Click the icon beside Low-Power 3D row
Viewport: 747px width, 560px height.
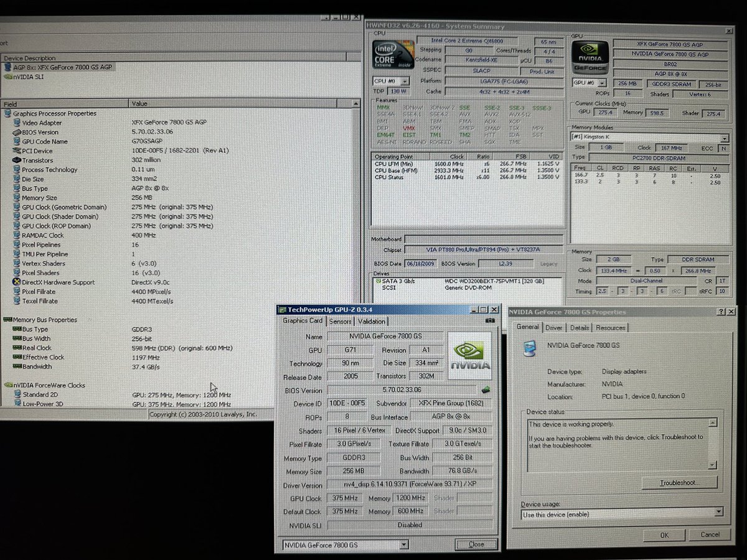[17, 404]
